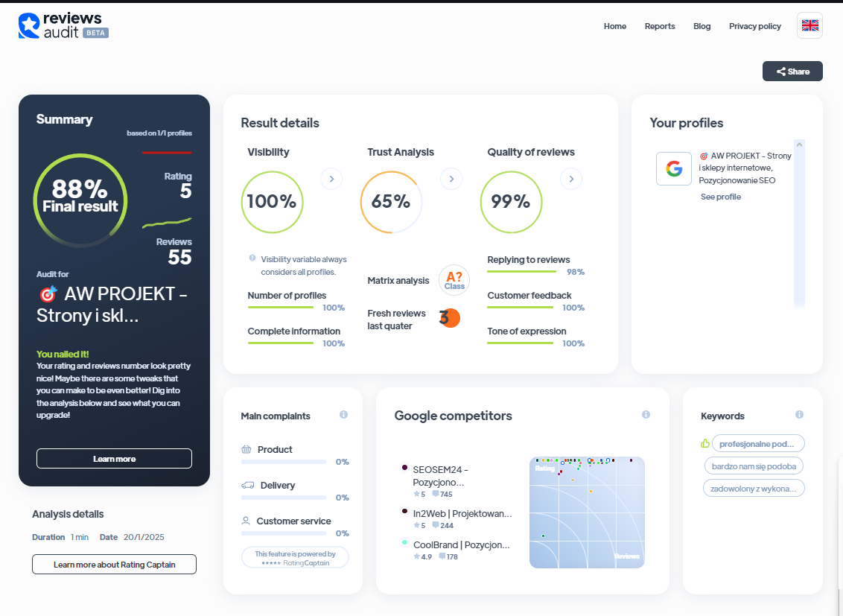Viewport: 843px width, 616px height.
Task: Open the Home menu item
Action: tap(615, 26)
